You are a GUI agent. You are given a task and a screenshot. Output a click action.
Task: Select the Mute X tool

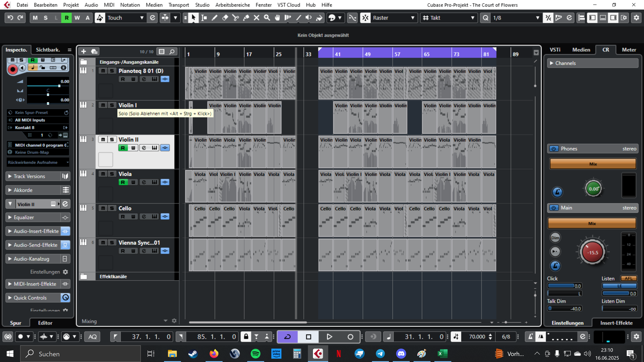point(256,18)
